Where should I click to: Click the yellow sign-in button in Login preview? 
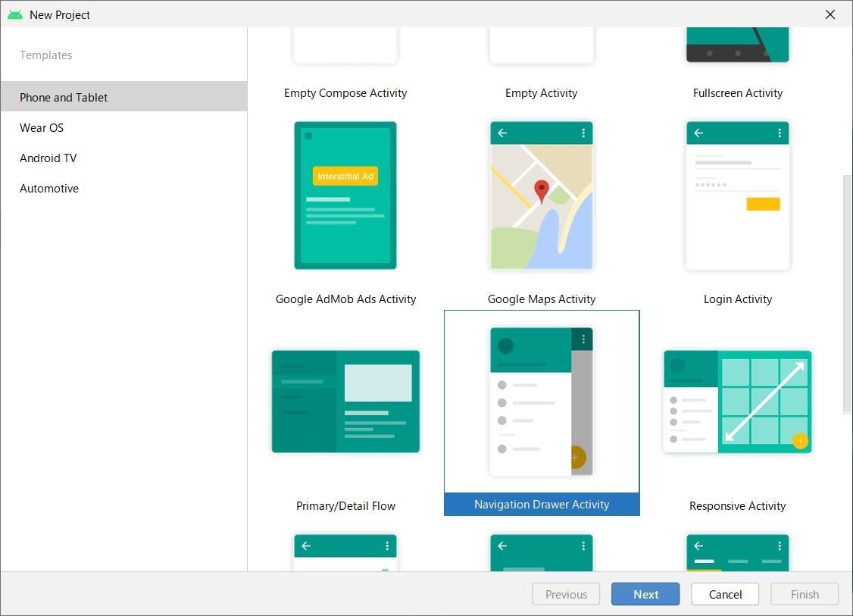[x=763, y=204]
